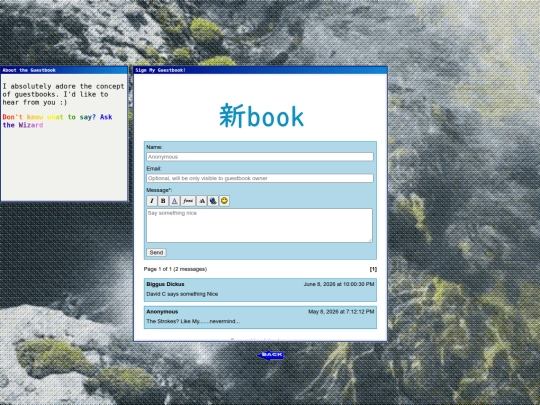The height and width of the screenshot is (405, 540).
Task: Open the text color tool
Action: click(175, 201)
